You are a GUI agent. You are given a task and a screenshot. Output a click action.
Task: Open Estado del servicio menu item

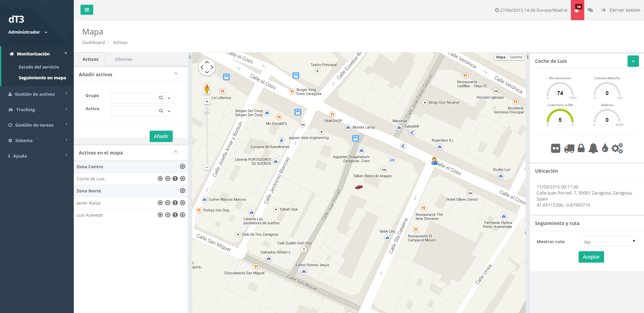(39, 67)
